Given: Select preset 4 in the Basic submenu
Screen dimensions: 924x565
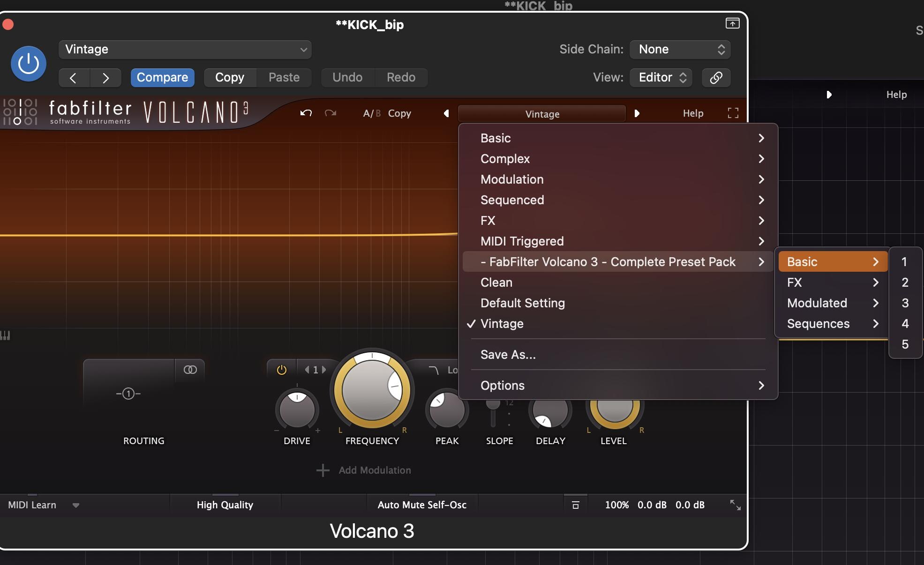Looking at the screenshot, I should click(x=905, y=324).
